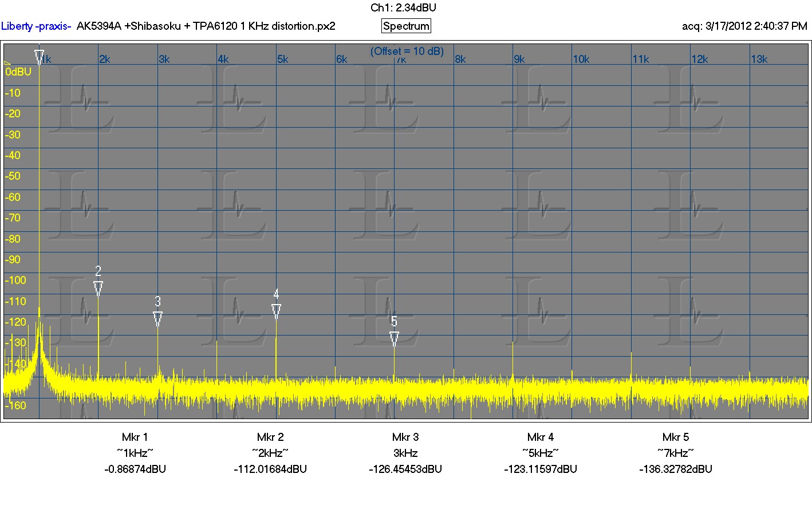Click the 2k frequency axis label
812x505 pixels.
pyautogui.click(x=105, y=59)
